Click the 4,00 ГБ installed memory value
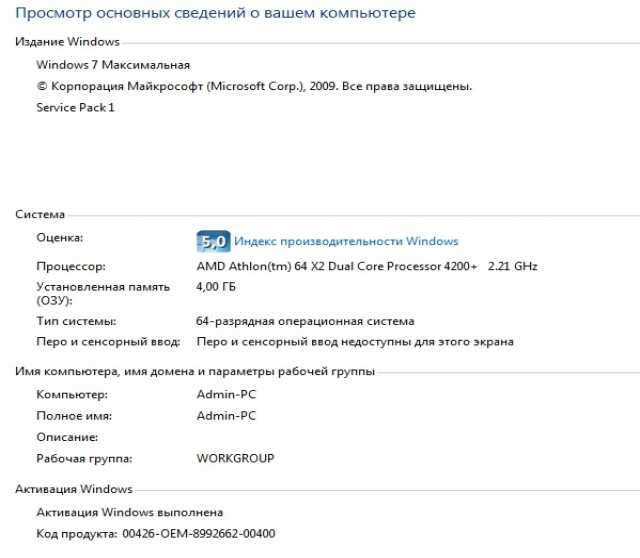 (216, 287)
